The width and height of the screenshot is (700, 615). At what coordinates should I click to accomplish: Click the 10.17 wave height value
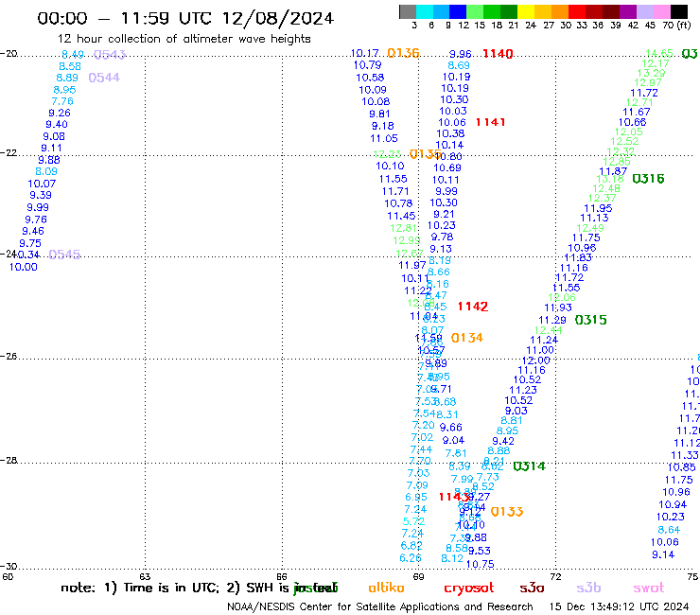pyautogui.click(x=364, y=53)
